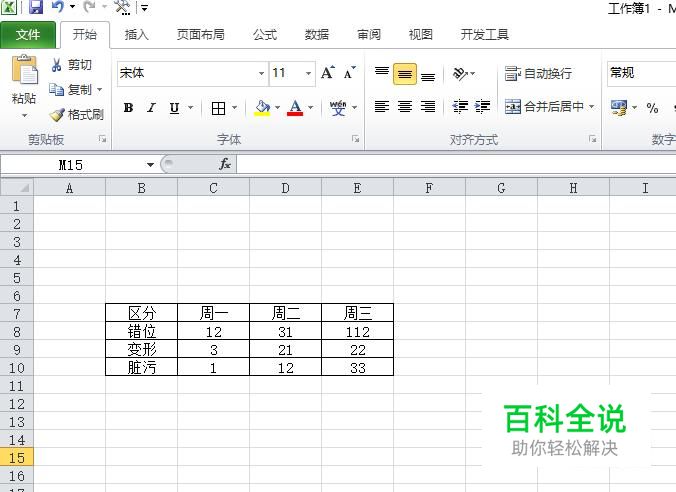The height and width of the screenshot is (492, 676).
Task: Click the text orientation icon
Action: (460, 73)
